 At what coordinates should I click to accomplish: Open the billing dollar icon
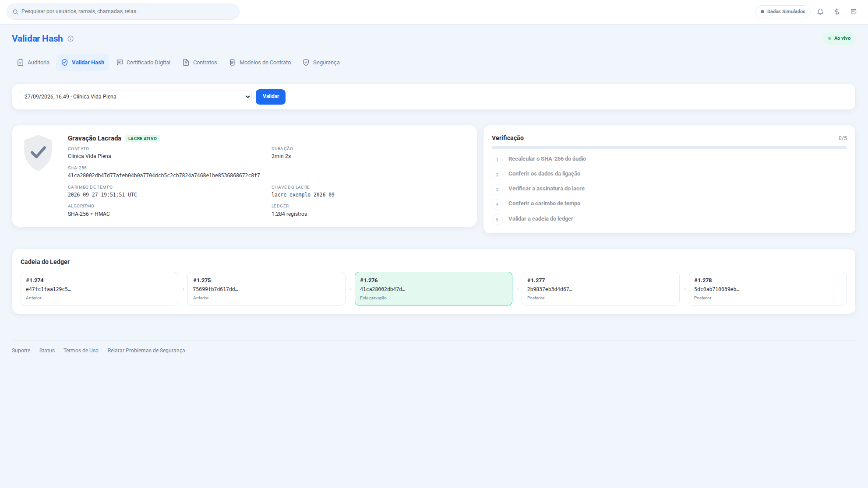point(837,12)
